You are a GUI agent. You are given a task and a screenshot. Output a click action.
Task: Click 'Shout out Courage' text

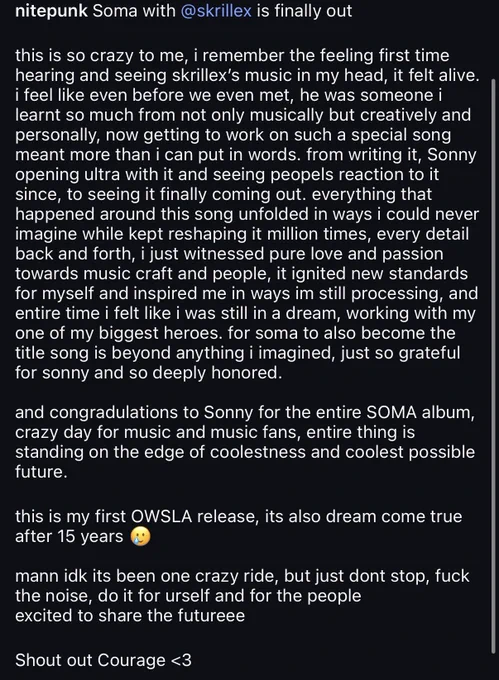pos(90,660)
